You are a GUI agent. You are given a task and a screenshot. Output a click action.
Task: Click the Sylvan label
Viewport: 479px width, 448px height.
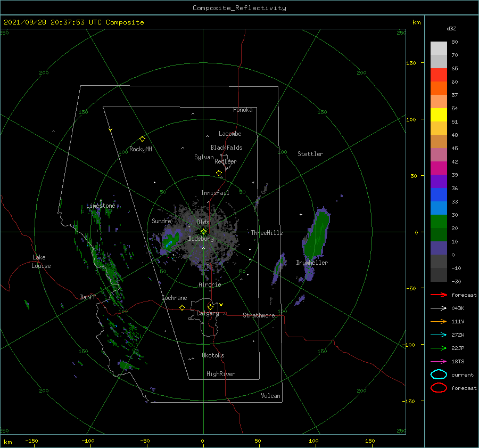pyautogui.click(x=204, y=157)
